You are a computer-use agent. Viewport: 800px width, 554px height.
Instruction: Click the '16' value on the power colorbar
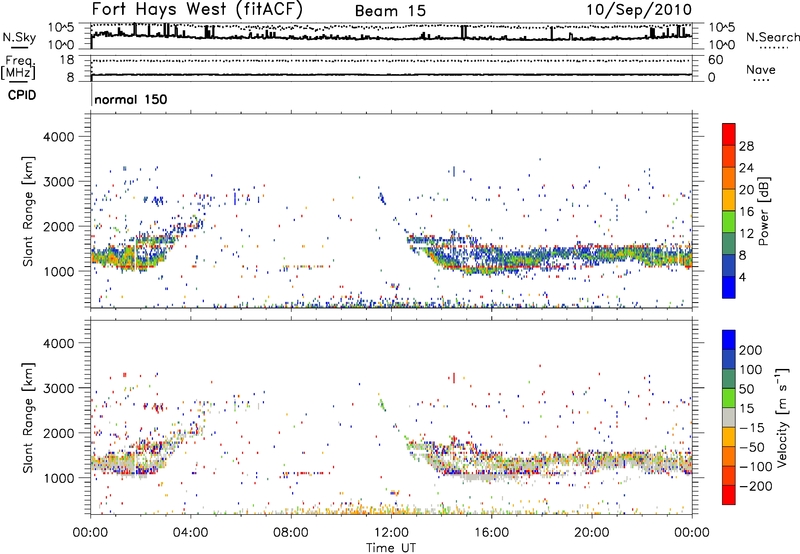point(746,212)
